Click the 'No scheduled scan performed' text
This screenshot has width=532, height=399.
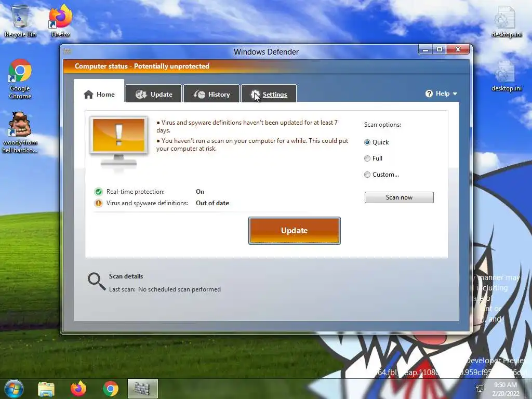pyautogui.click(x=179, y=289)
